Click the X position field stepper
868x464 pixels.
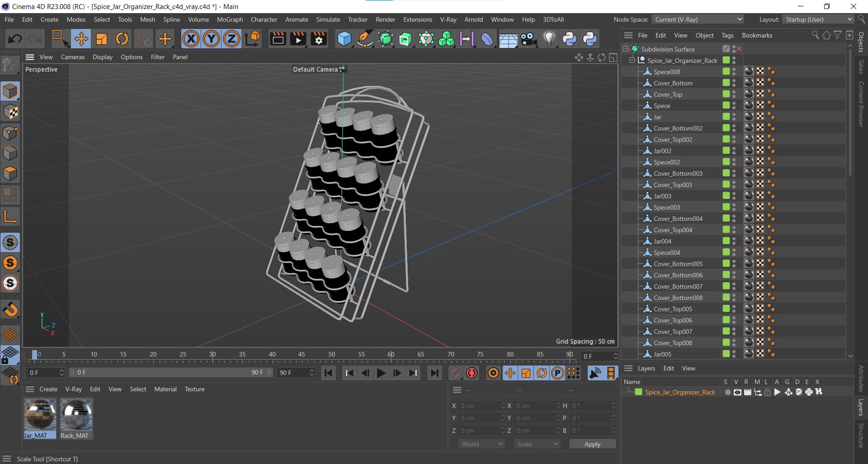(503, 406)
